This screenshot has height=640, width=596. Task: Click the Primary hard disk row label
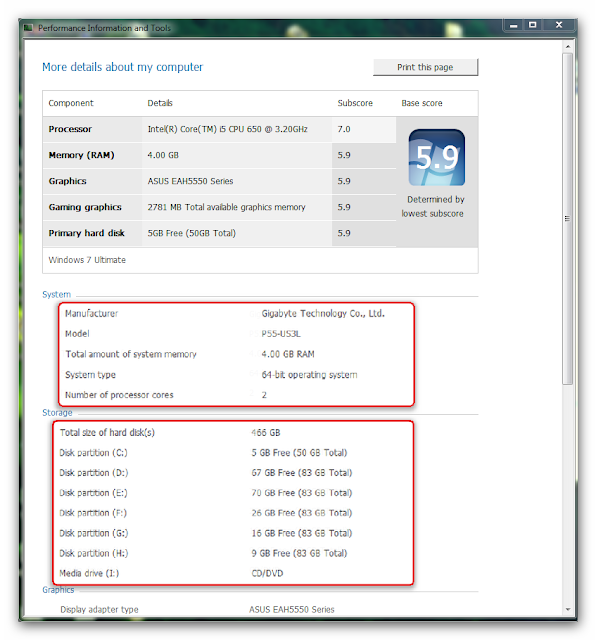pyautogui.click(x=87, y=233)
